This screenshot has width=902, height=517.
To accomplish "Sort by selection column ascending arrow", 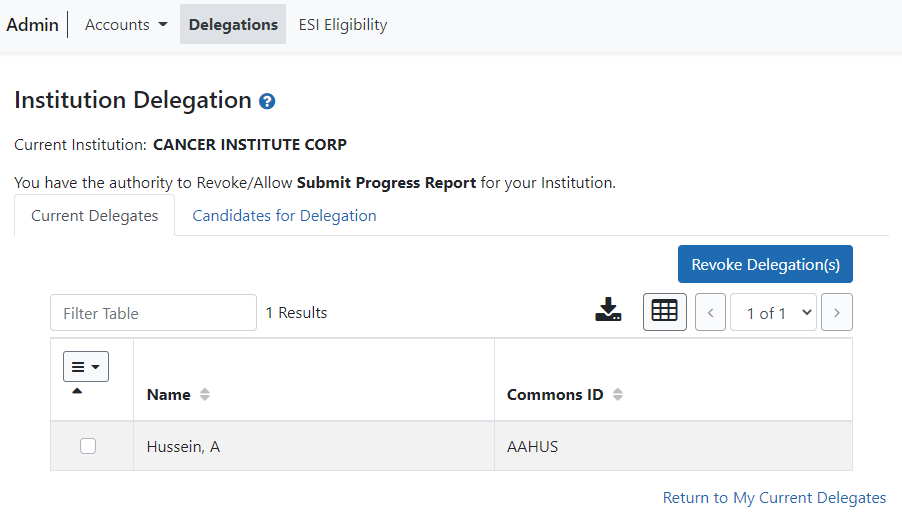I will click(77, 391).
